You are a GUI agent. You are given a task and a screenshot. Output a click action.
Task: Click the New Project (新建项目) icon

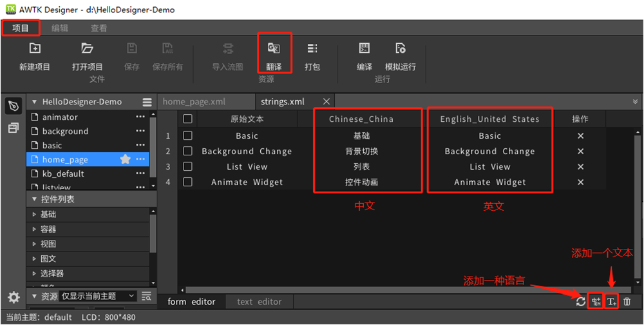tap(35, 48)
